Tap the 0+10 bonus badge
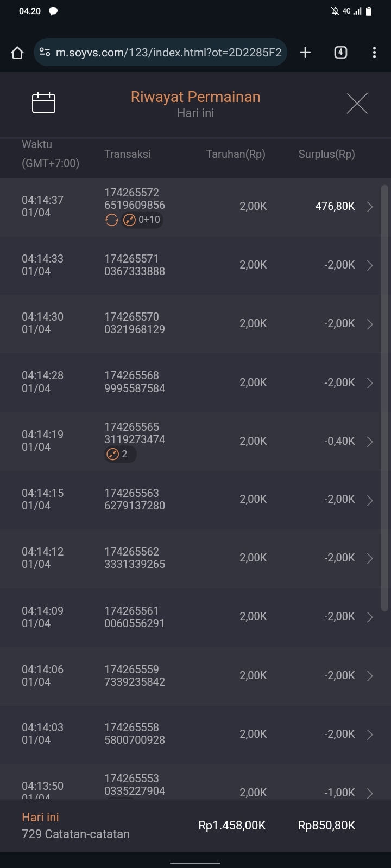391x868 pixels. click(x=142, y=220)
